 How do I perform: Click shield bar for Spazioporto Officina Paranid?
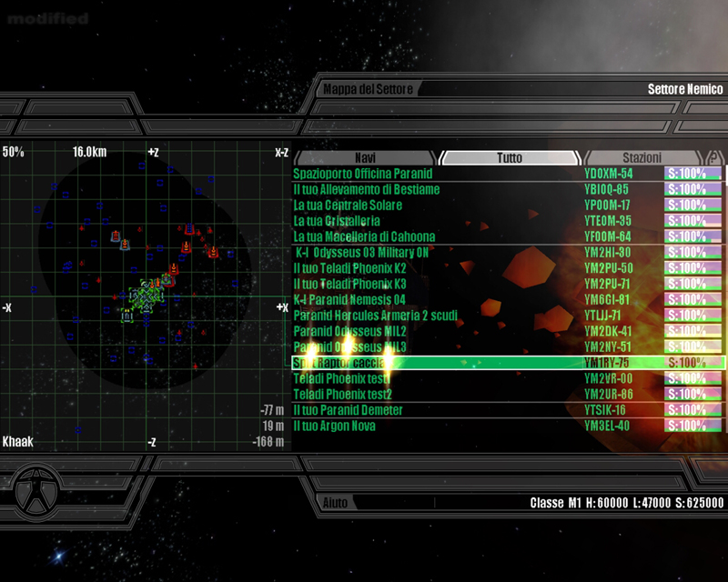(693, 174)
